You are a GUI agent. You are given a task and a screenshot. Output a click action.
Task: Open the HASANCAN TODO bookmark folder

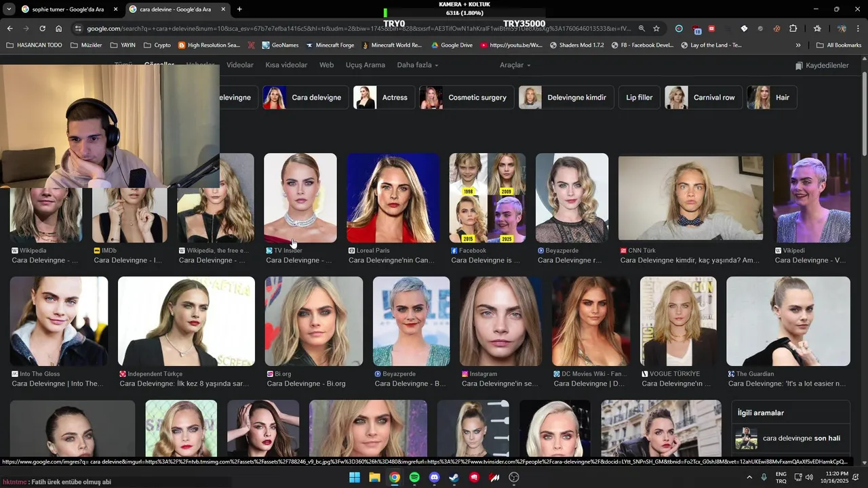coord(34,45)
